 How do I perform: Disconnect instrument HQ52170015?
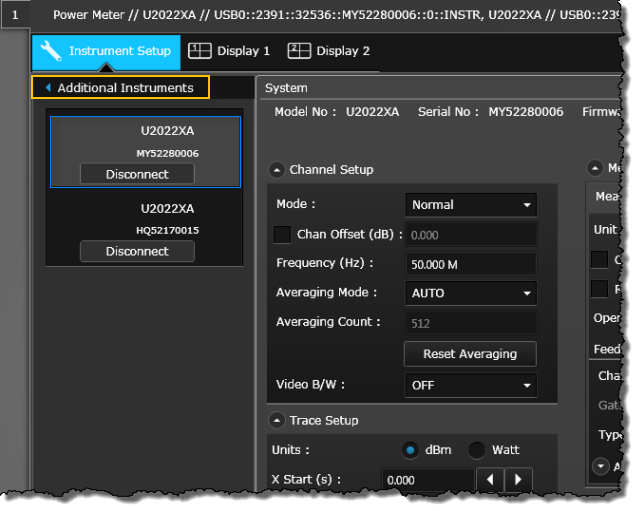point(137,251)
